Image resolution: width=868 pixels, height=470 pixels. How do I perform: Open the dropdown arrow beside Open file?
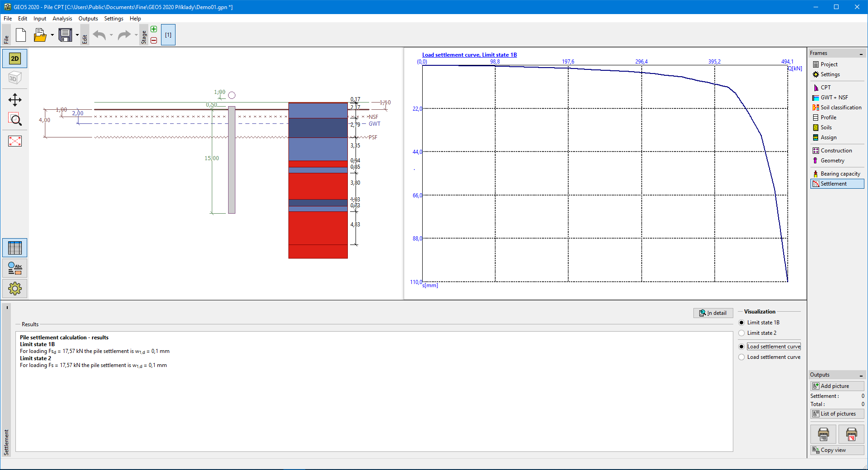point(52,35)
